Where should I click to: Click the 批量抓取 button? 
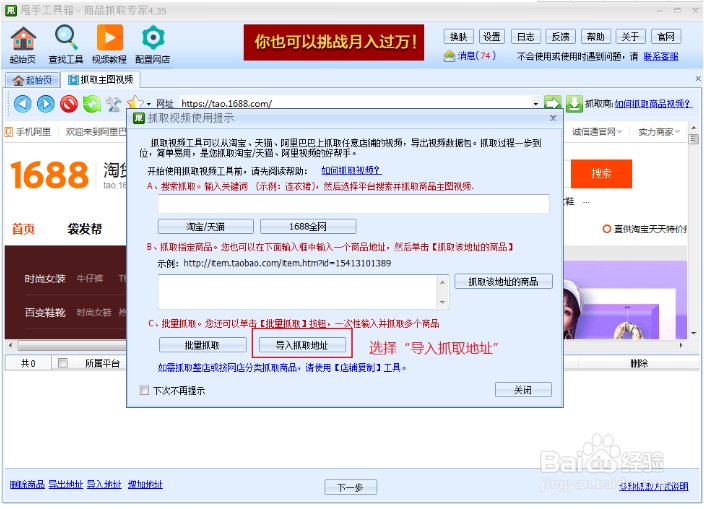point(202,345)
